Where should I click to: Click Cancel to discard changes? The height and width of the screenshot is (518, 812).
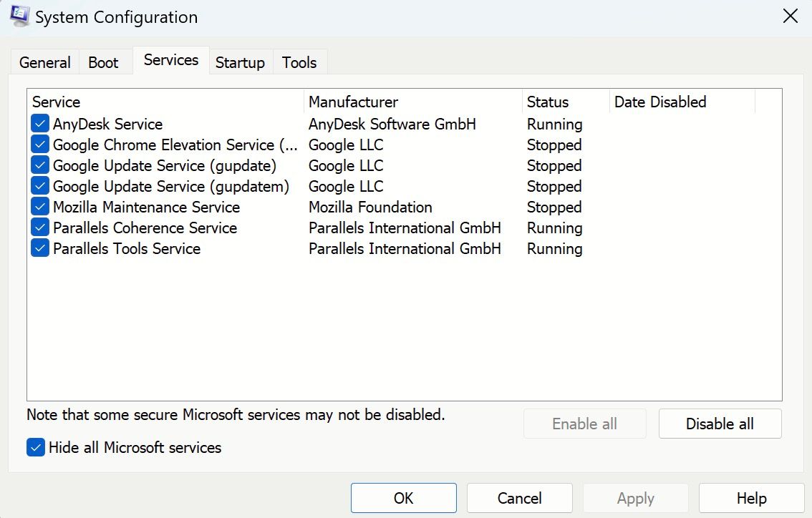coord(519,498)
